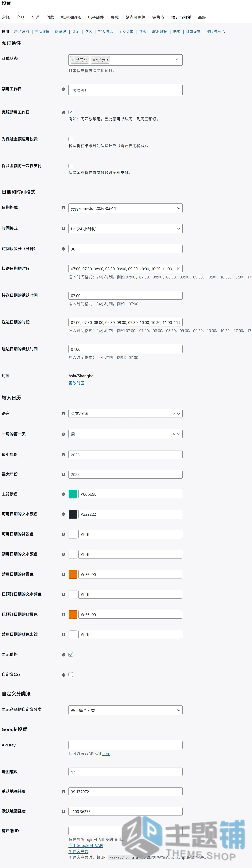Open the 已预订日期的背景色 orange swatch

(73, 615)
